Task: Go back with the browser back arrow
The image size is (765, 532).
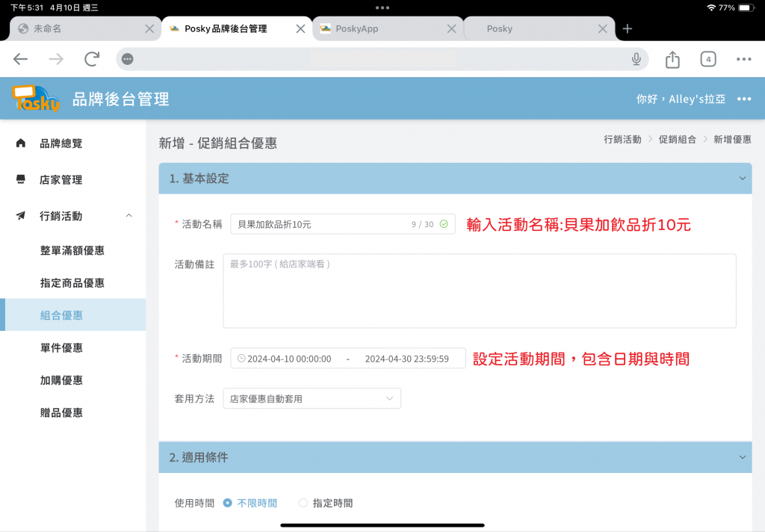Action: pyautogui.click(x=20, y=59)
